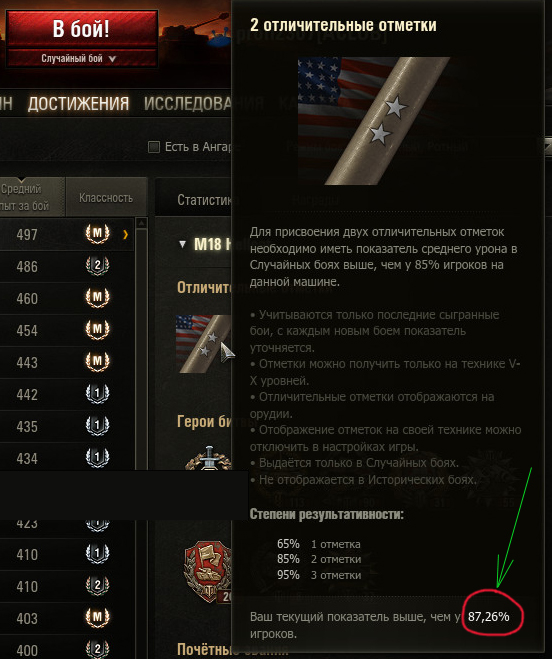Image resolution: width=552 pixels, height=659 pixels.
Task: Select the Mastery badge in the 497 row
Action: click(98, 234)
